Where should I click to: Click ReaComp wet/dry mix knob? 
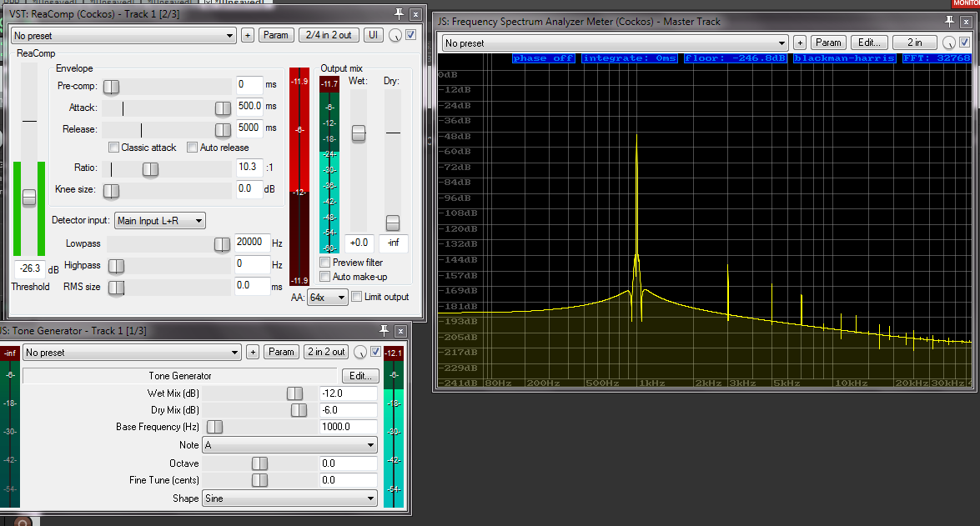[395, 35]
